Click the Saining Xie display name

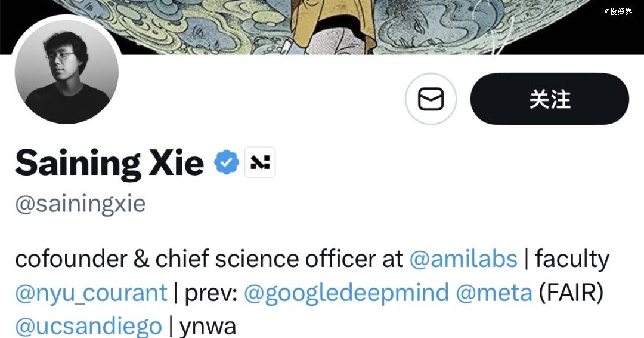(110, 162)
